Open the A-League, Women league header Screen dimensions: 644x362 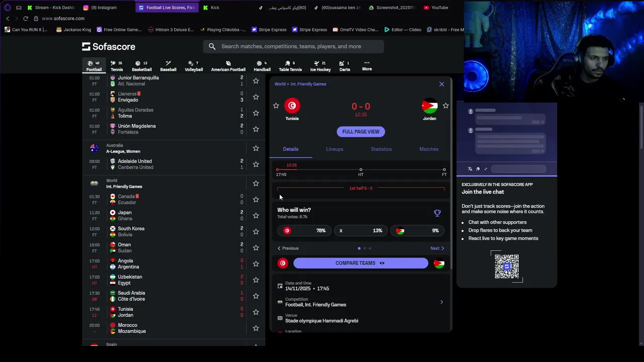[123, 151]
